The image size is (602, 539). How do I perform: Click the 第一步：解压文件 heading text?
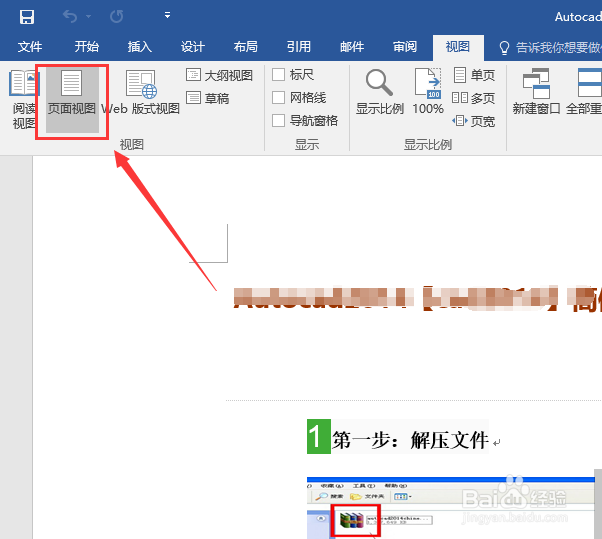410,440
